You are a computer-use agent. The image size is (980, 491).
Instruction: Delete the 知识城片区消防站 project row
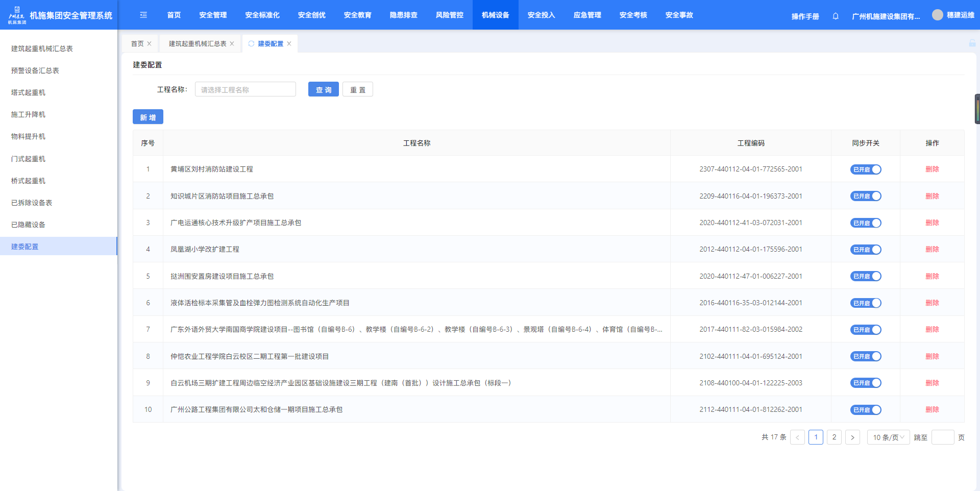tap(932, 196)
